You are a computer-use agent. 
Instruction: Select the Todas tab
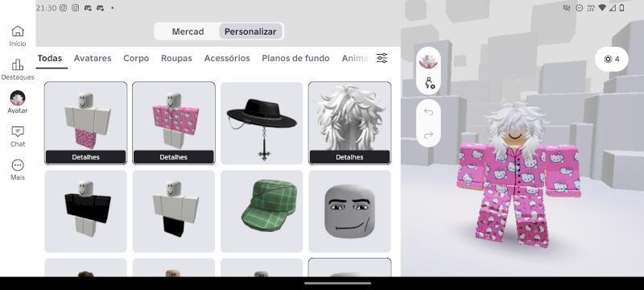coord(50,58)
